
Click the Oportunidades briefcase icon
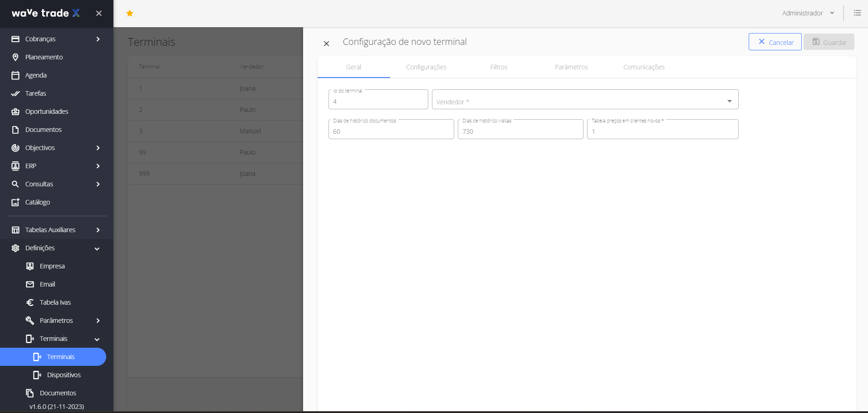[15, 112]
